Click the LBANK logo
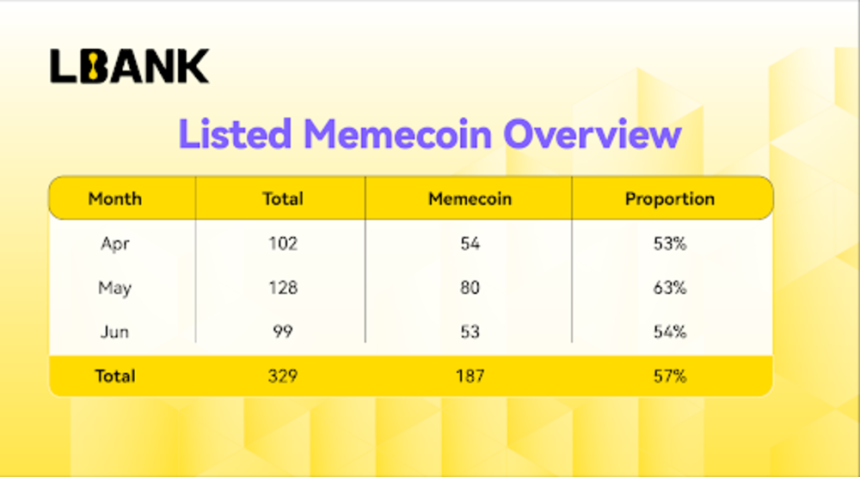The image size is (860, 477). pyautogui.click(x=129, y=66)
